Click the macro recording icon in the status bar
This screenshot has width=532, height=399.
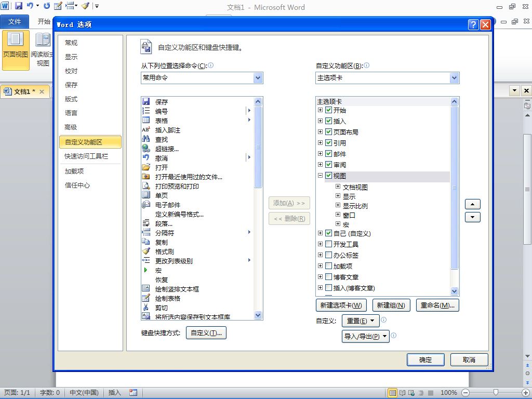(134, 393)
